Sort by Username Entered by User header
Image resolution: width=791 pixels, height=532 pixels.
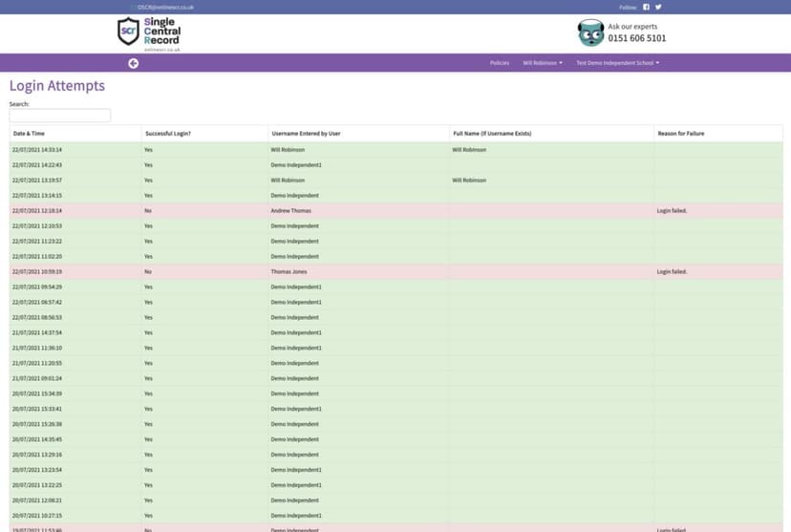[306, 134]
